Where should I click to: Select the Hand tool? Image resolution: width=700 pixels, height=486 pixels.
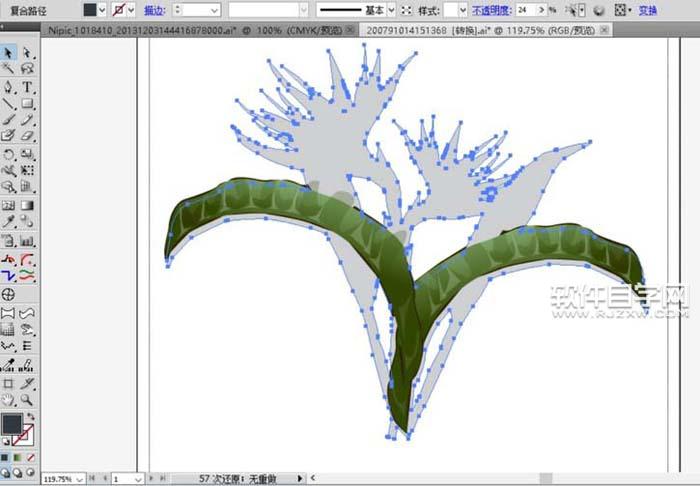click(x=9, y=399)
